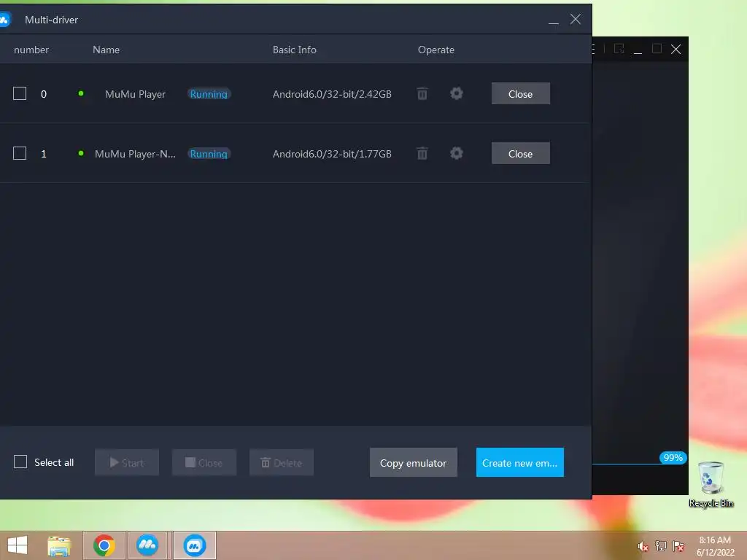Viewport: 747px width, 560px height.
Task: Check the box for emulator number 1
Action: tap(20, 153)
